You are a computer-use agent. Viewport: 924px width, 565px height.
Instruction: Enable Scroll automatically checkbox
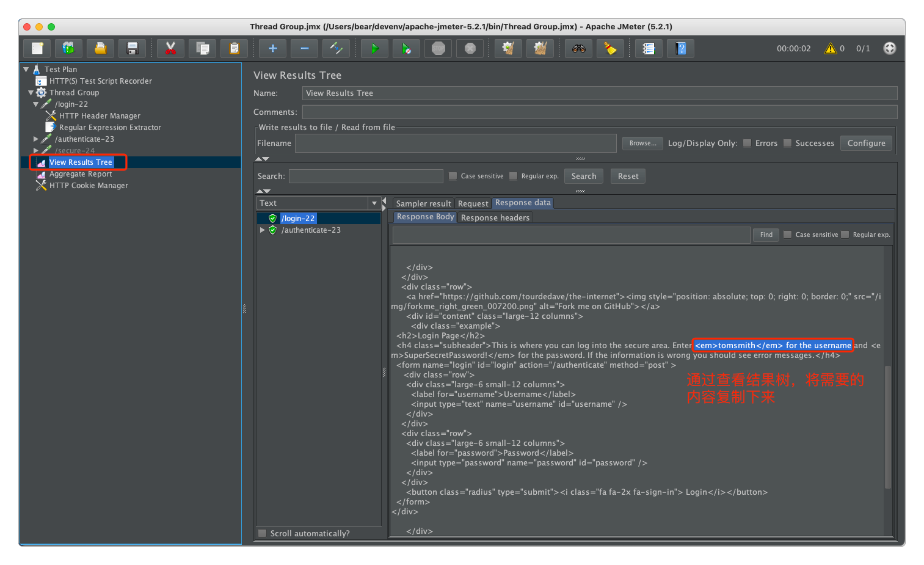262,533
